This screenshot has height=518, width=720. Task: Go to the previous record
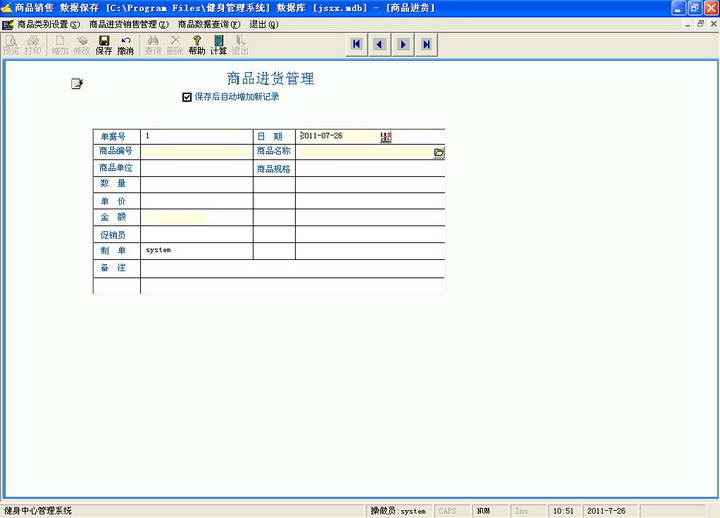coord(380,45)
